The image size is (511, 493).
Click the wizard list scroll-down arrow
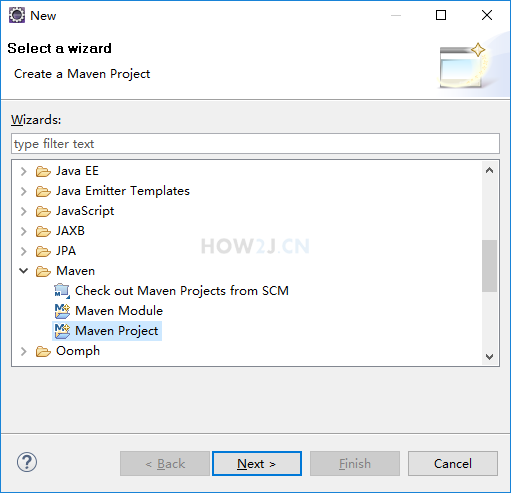489,357
